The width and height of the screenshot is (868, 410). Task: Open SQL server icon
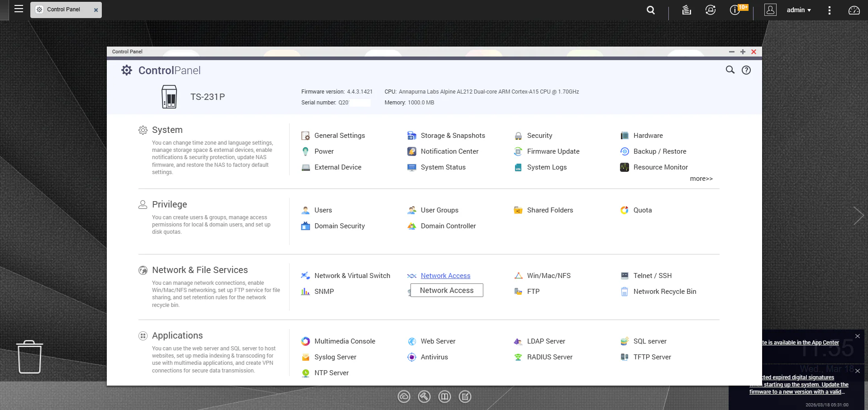(x=625, y=341)
